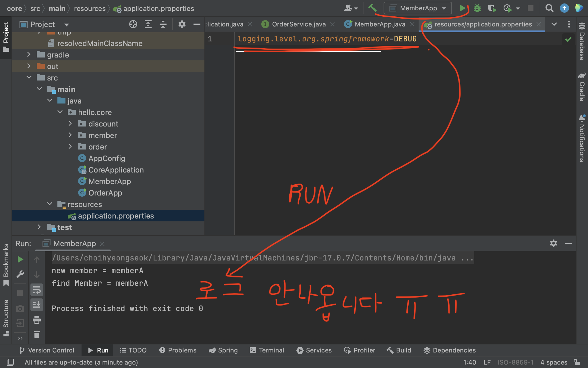This screenshot has width=588, height=368.
Task: Click the Search Everywhere magnifier icon
Action: 549,8
